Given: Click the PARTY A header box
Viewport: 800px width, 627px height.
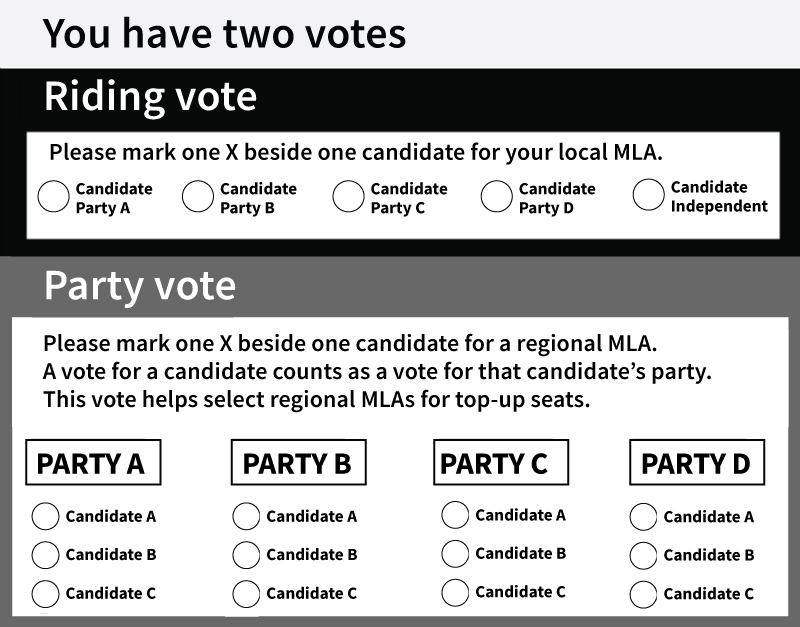Looking at the screenshot, I should click(93, 462).
